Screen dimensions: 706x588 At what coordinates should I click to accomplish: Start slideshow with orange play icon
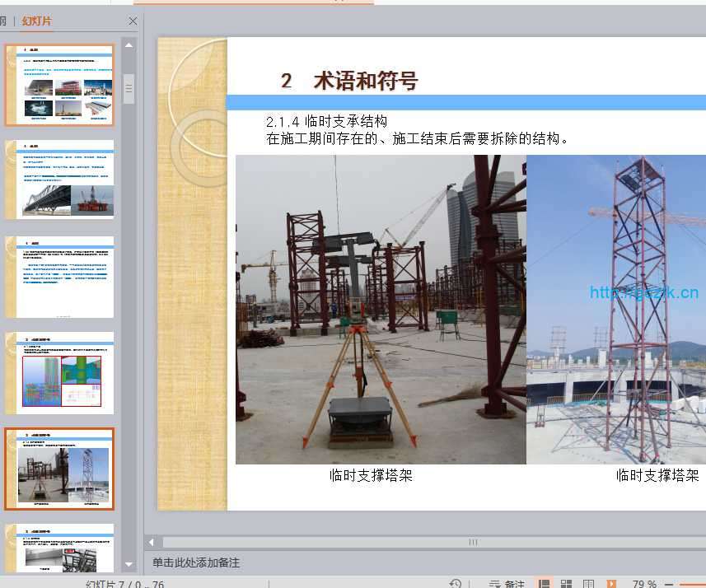coord(611,584)
